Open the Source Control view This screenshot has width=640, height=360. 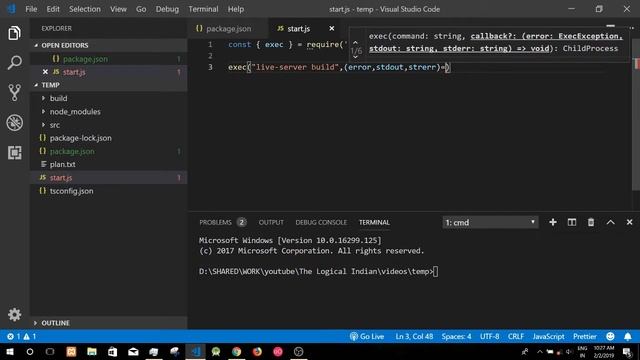tap(14, 93)
